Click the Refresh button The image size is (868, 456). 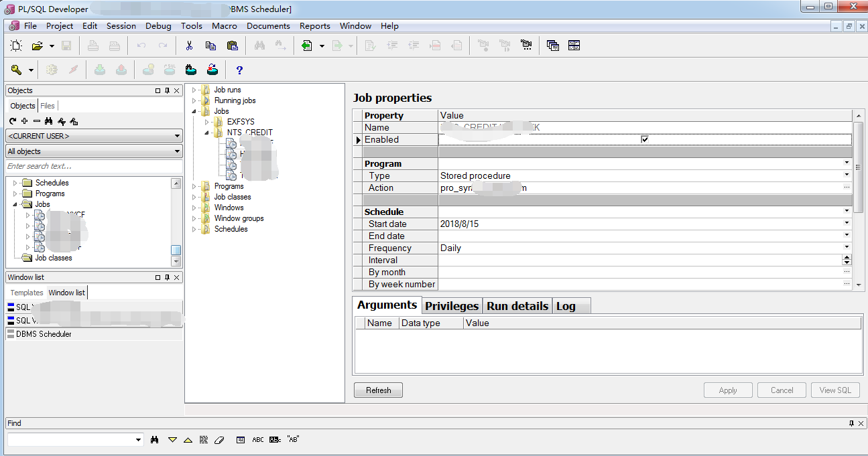point(378,390)
